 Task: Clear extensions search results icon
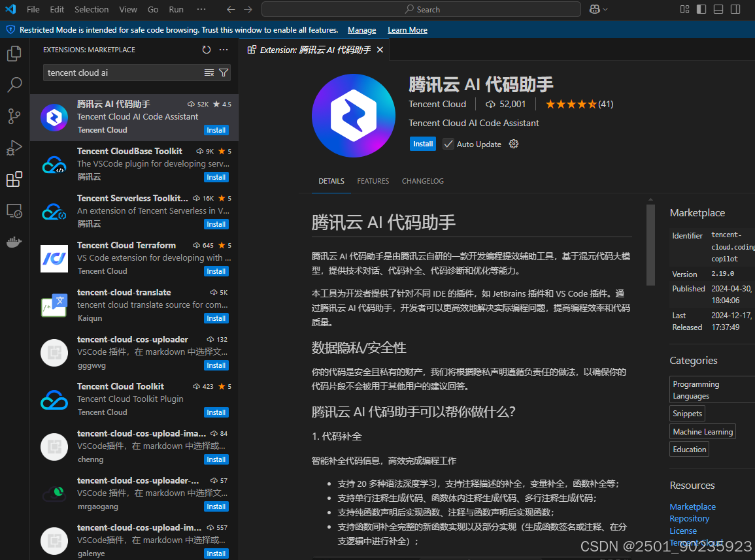click(x=209, y=73)
